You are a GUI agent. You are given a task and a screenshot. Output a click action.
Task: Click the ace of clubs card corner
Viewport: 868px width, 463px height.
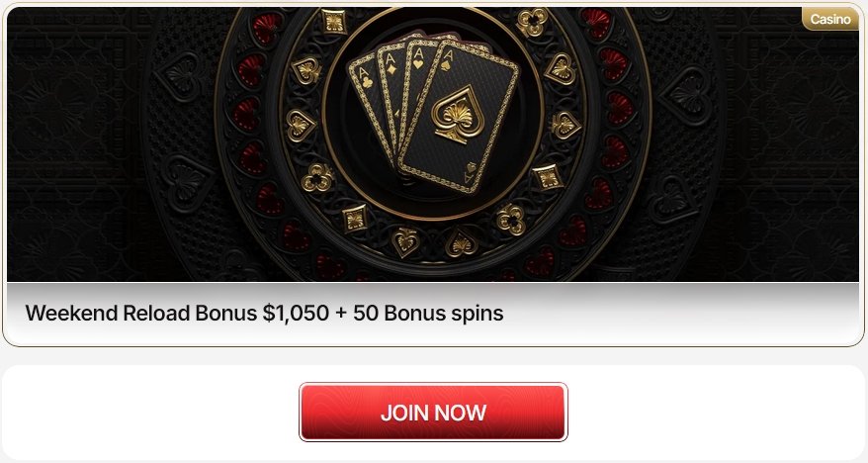click(x=365, y=77)
